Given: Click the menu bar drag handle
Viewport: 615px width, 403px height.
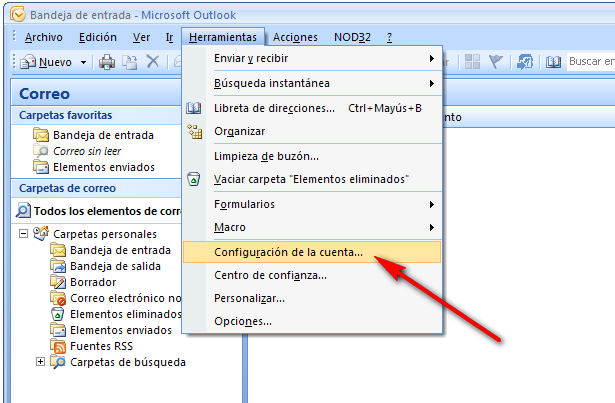Looking at the screenshot, I should point(14,36).
